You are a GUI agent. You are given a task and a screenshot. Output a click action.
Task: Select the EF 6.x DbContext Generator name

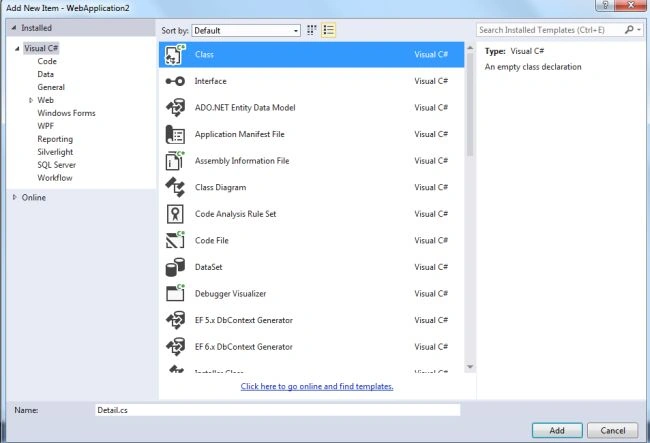tap(244, 346)
